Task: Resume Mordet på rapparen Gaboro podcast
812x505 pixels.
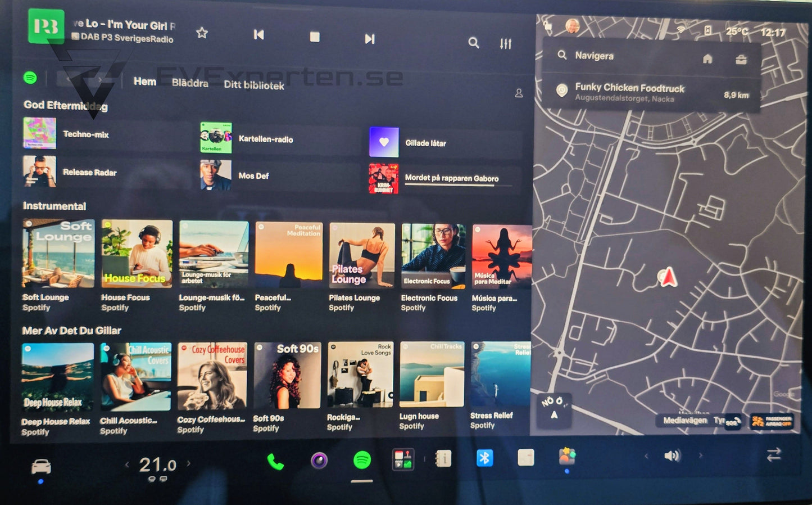Action: [445, 178]
